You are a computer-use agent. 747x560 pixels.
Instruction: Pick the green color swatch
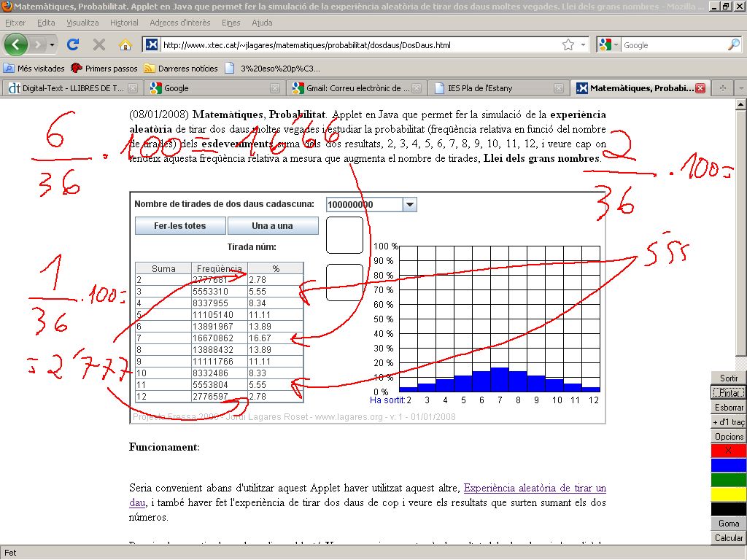(x=728, y=479)
